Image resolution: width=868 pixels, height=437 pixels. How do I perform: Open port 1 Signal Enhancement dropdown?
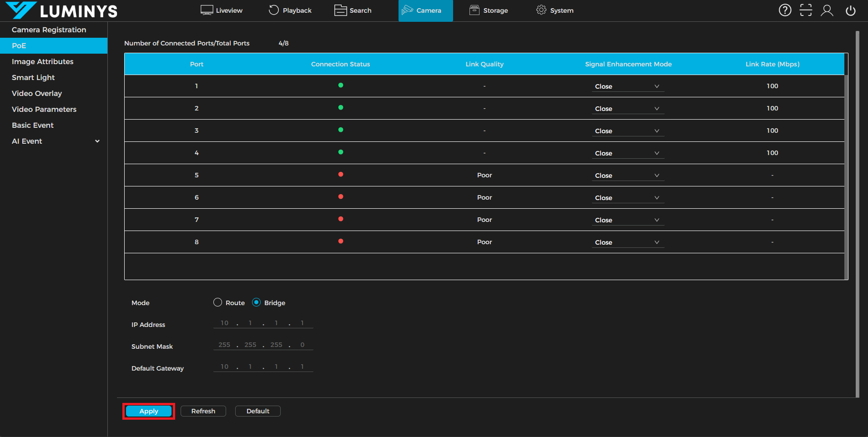[627, 86]
